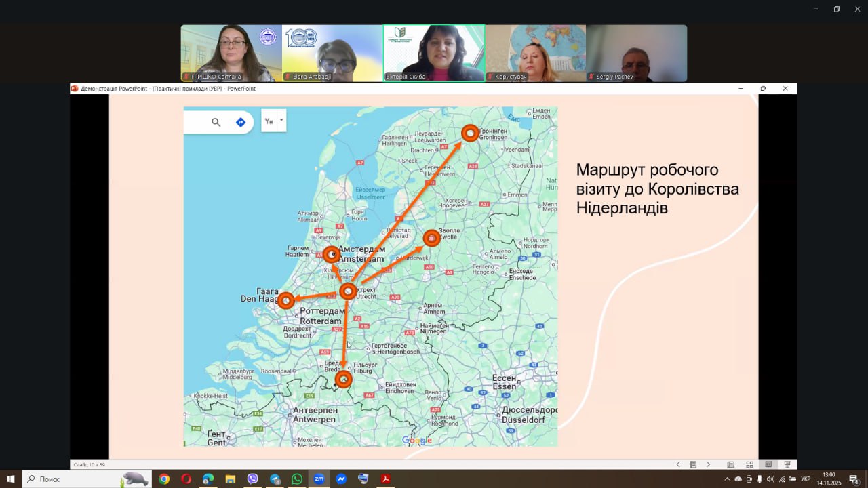Select Вікторія Скиба's video thumbnail
The width and height of the screenshot is (868, 488).
[434, 54]
